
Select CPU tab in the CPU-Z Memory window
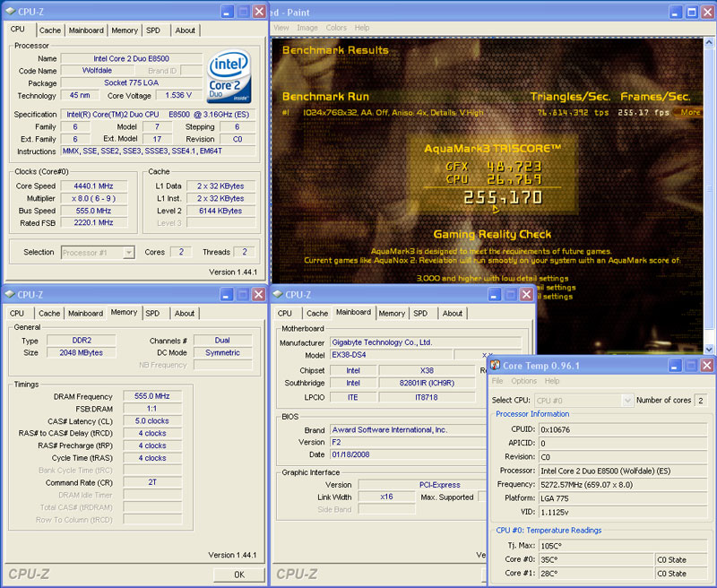click(x=17, y=313)
